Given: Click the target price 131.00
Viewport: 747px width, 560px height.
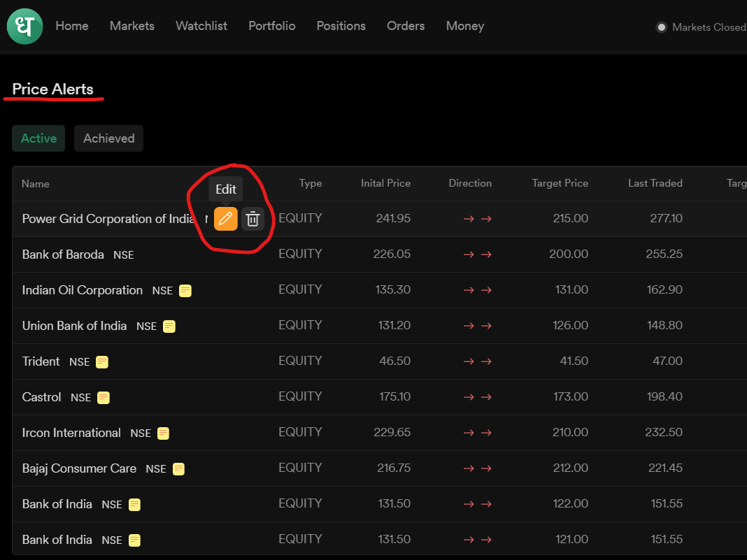Looking at the screenshot, I should tap(571, 289).
